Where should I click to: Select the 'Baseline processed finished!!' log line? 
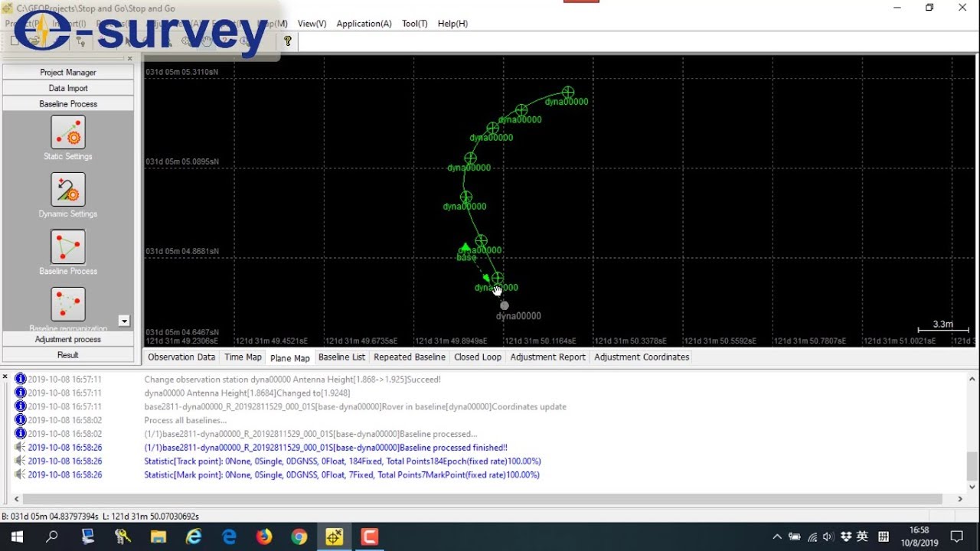(x=325, y=448)
